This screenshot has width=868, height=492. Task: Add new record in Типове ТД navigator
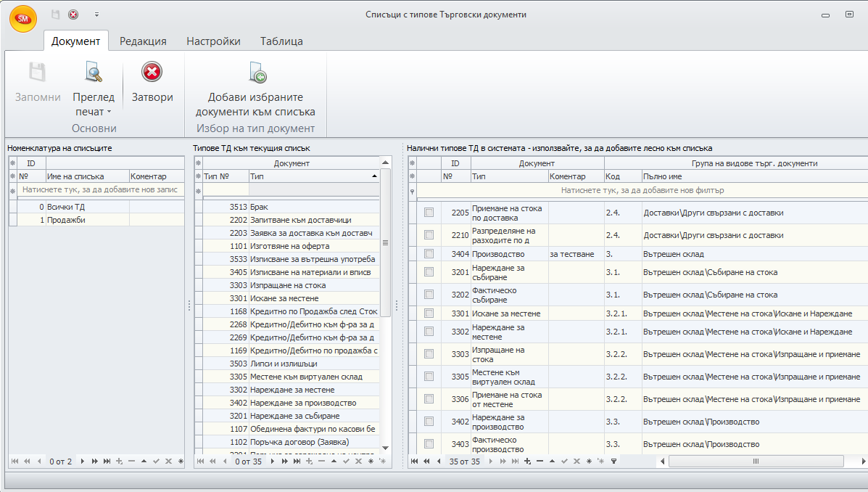[309, 461]
